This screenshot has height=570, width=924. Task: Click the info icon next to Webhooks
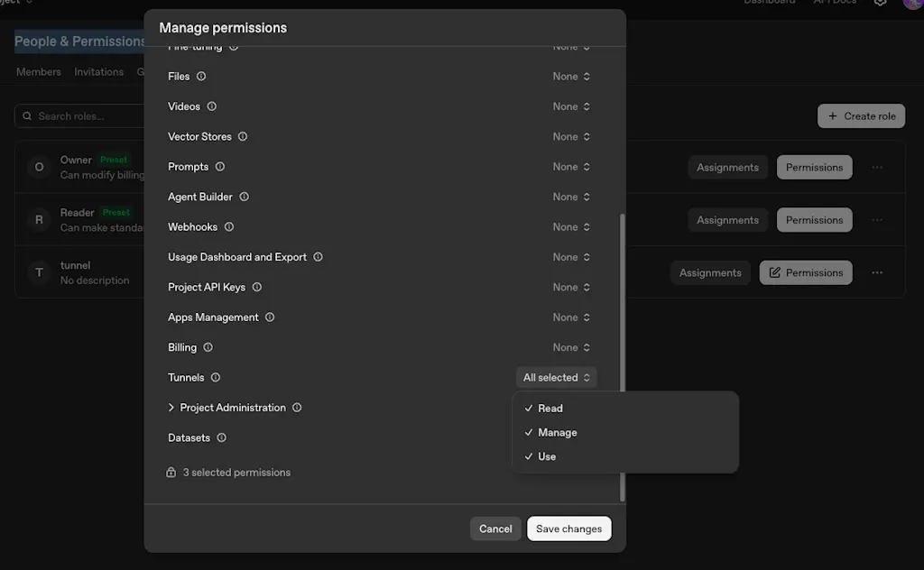(229, 226)
